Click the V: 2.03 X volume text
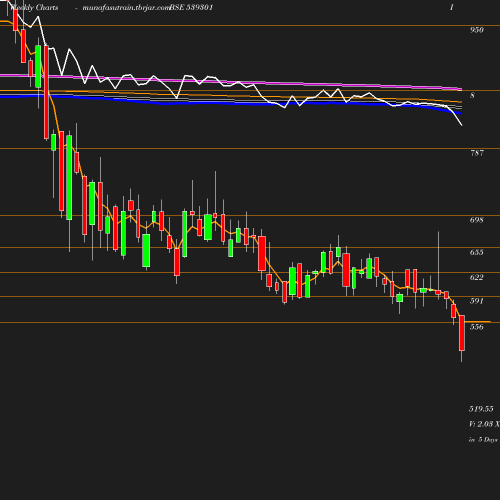This screenshot has height=500, width=500. click(x=484, y=424)
